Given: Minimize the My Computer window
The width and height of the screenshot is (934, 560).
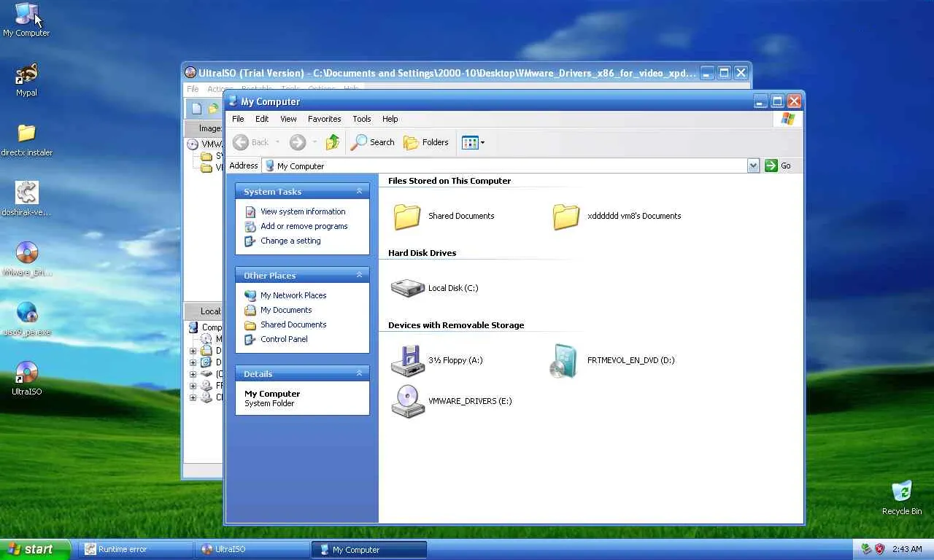Looking at the screenshot, I should [x=760, y=101].
